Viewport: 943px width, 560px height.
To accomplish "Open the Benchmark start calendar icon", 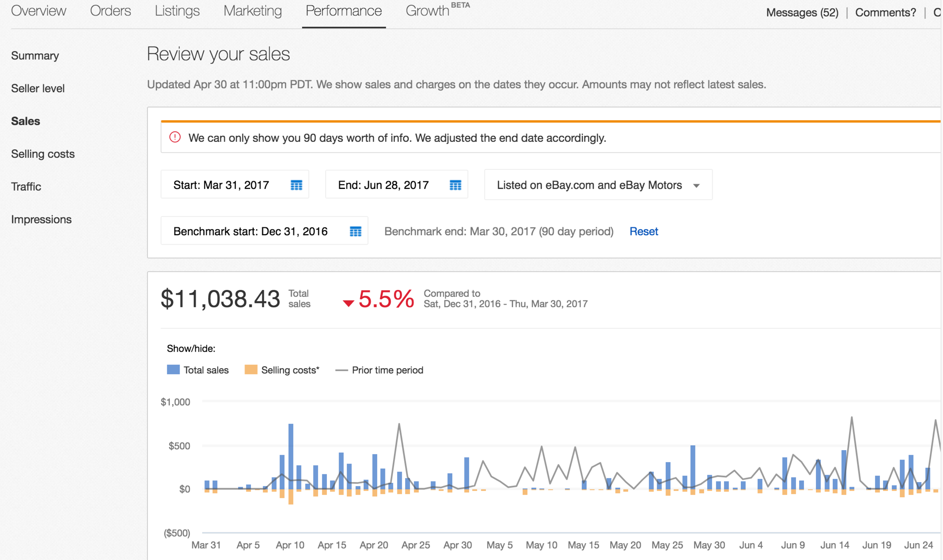I will [x=355, y=231].
